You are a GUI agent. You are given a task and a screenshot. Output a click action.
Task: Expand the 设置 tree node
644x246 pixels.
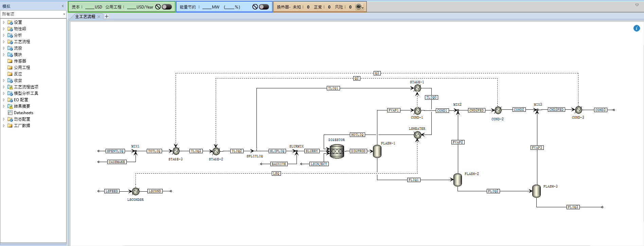pos(4,22)
